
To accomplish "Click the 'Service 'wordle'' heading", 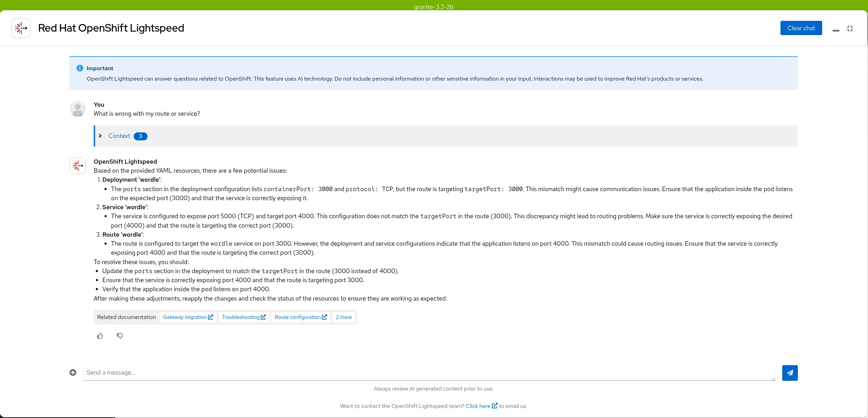I will pyautogui.click(x=125, y=207).
